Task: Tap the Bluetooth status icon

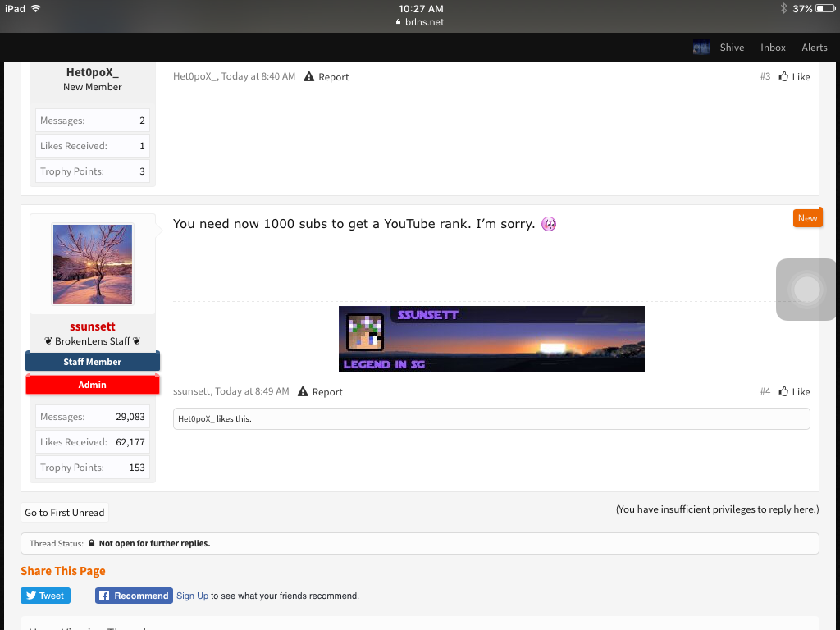Action: 783,8
